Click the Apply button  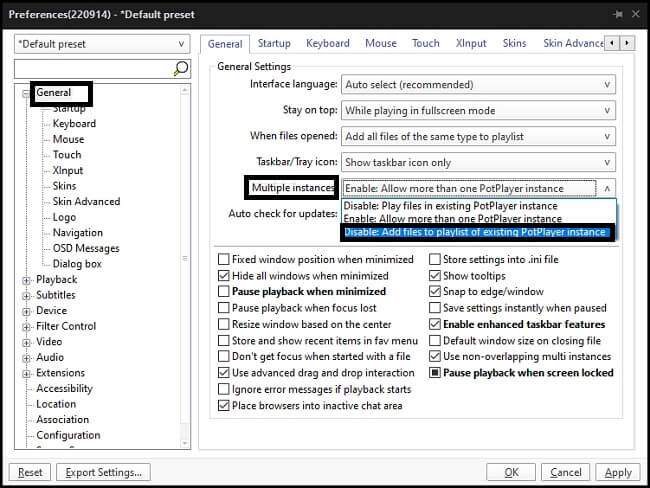618,473
